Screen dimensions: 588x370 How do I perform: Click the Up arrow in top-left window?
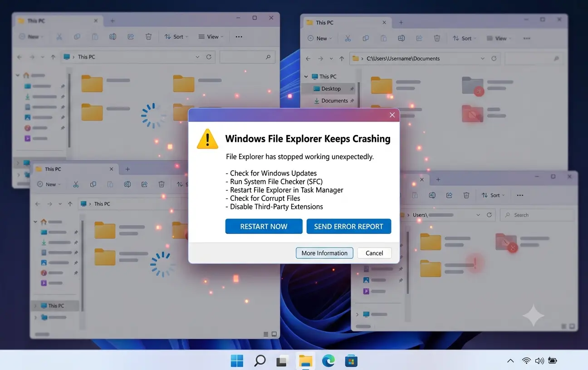pos(53,57)
